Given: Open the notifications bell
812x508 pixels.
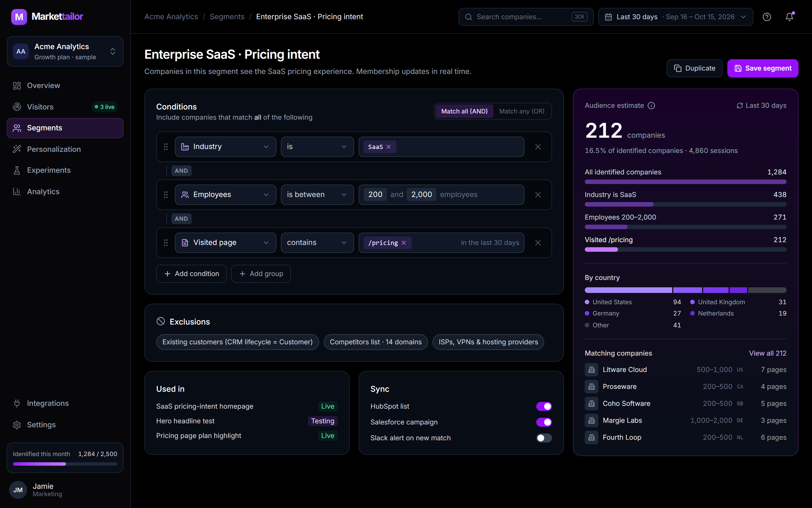Looking at the screenshot, I should (789, 17).
